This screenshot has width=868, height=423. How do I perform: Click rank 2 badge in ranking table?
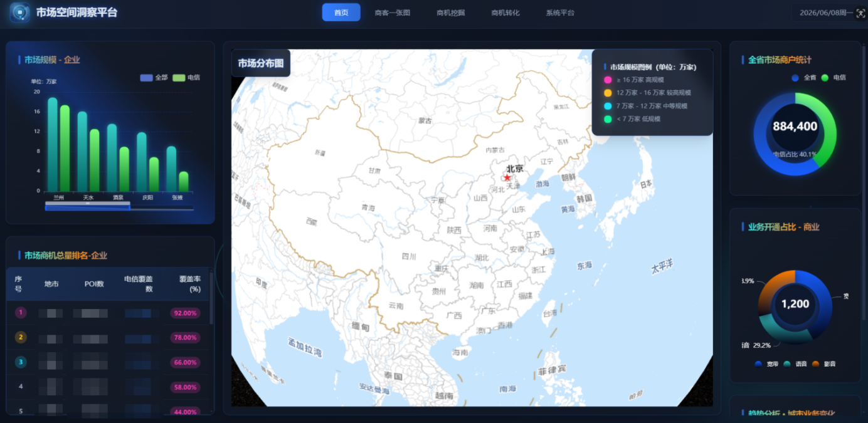click(x=21, y=338)
